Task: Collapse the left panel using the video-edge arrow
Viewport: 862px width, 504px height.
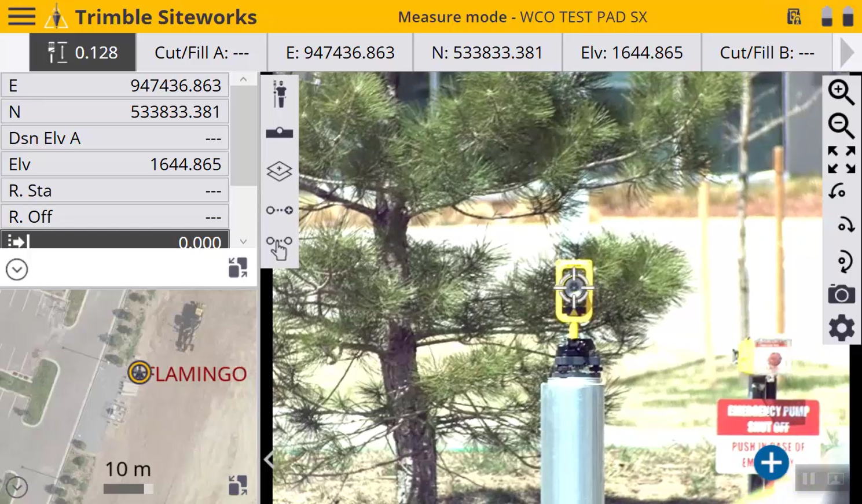Action: pyautogui.click(x=268, y=459)
